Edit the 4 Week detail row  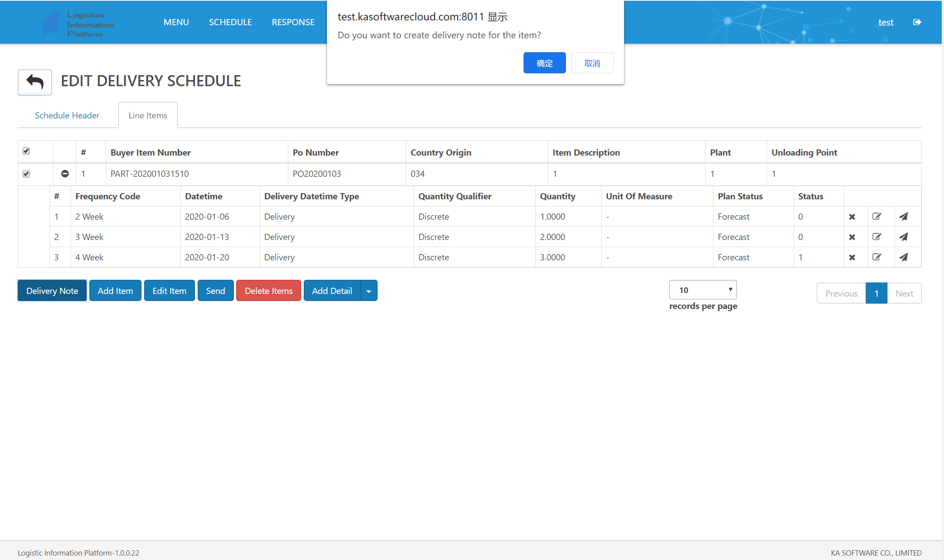pos(877,257)
